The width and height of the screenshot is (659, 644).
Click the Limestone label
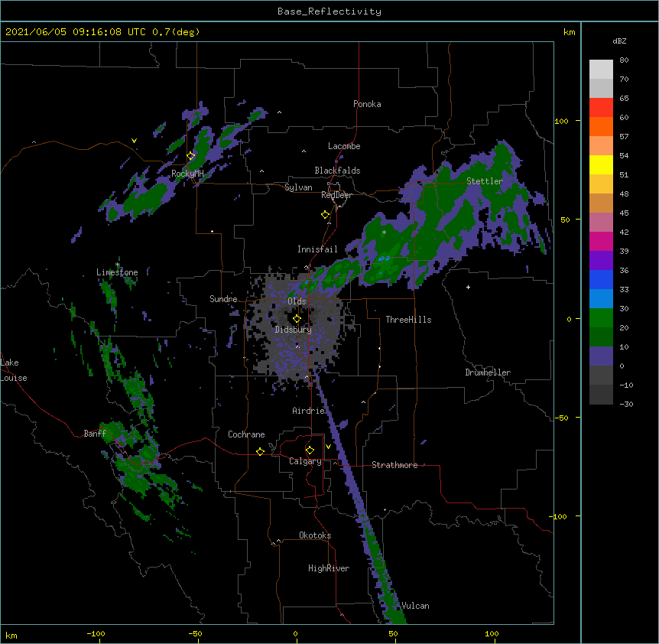point(117,272)
